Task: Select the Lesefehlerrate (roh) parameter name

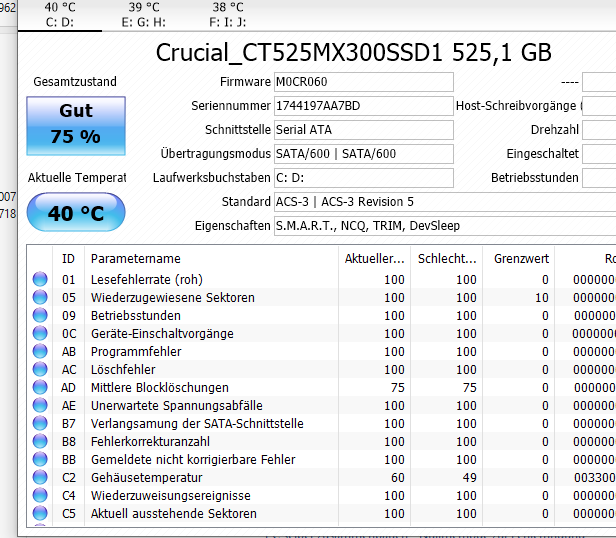Action: point(147,279)
